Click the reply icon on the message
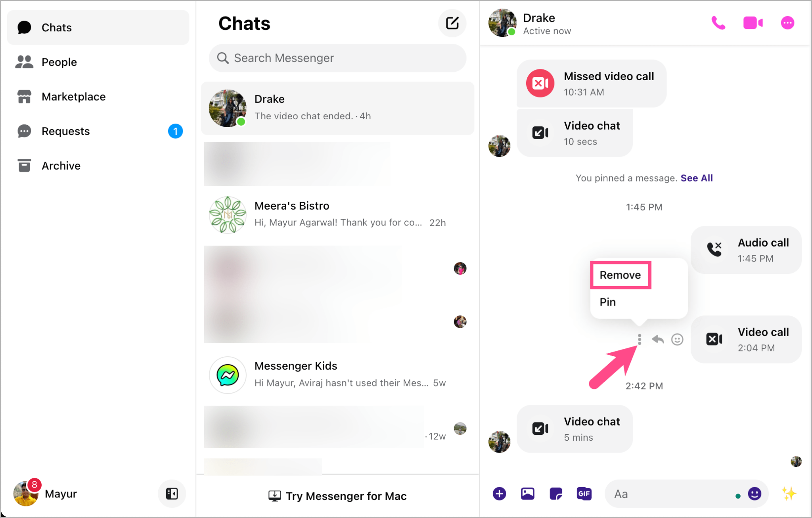812x518 pixels. click(x=659, y=338)
